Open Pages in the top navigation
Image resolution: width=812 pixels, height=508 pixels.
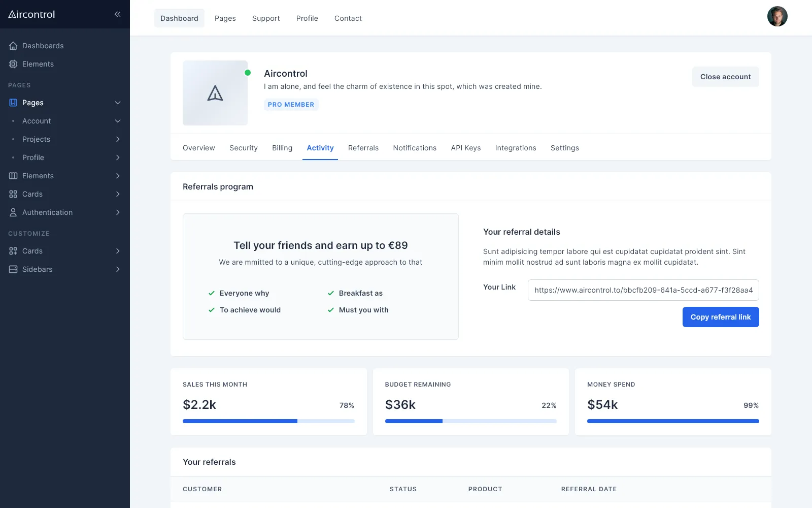(225, 18)
